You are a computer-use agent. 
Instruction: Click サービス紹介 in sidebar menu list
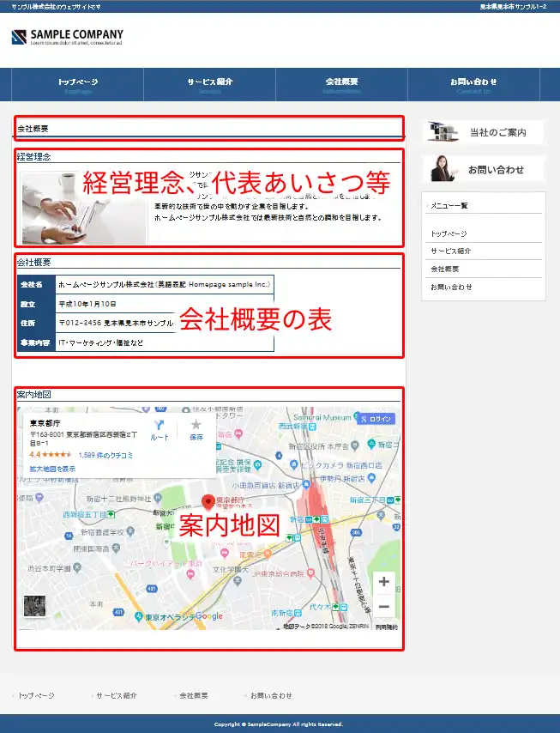[450, 251]
